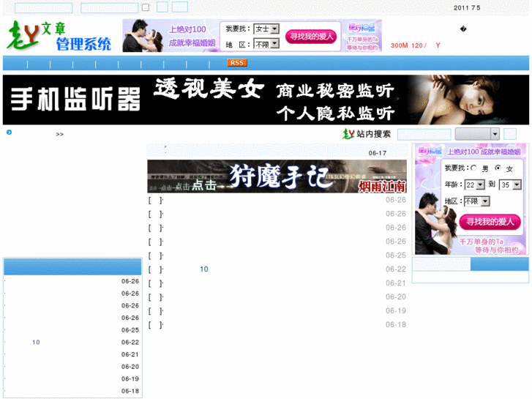Click the 06-22 date in the center article list

click(396, 269)
